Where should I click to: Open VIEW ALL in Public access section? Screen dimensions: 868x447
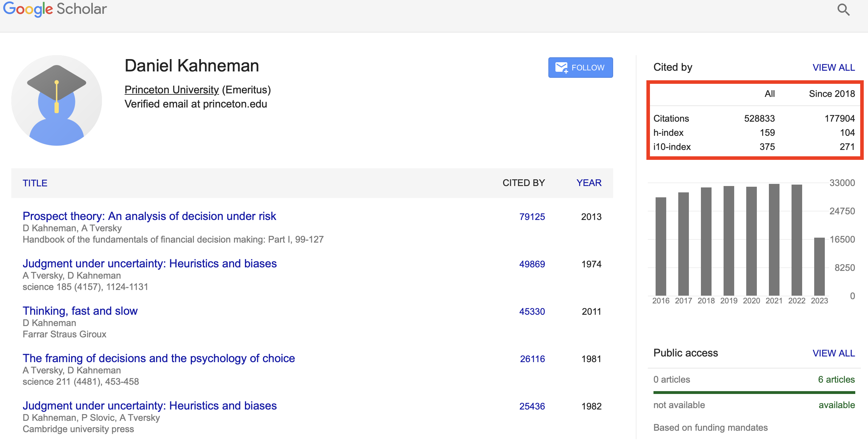click(834, 353)
